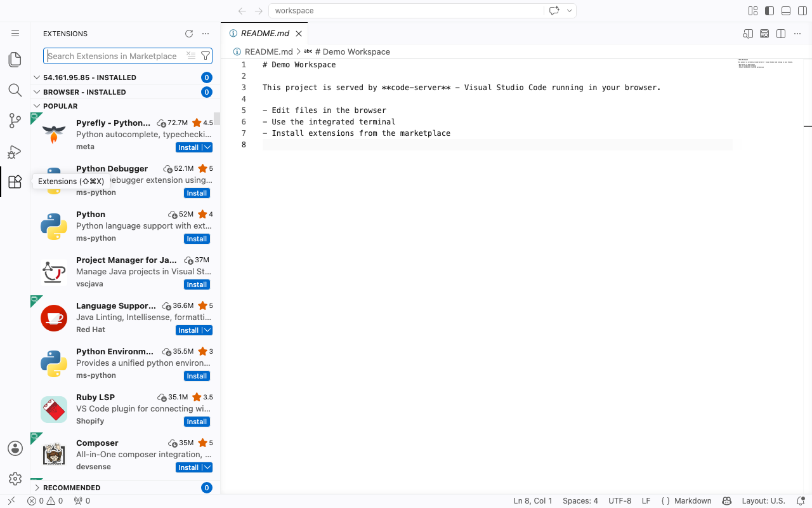The width and height of the screenshot is (812, 508).
Task: Install the Python Environments extension
Action: (x=197, y=376)
